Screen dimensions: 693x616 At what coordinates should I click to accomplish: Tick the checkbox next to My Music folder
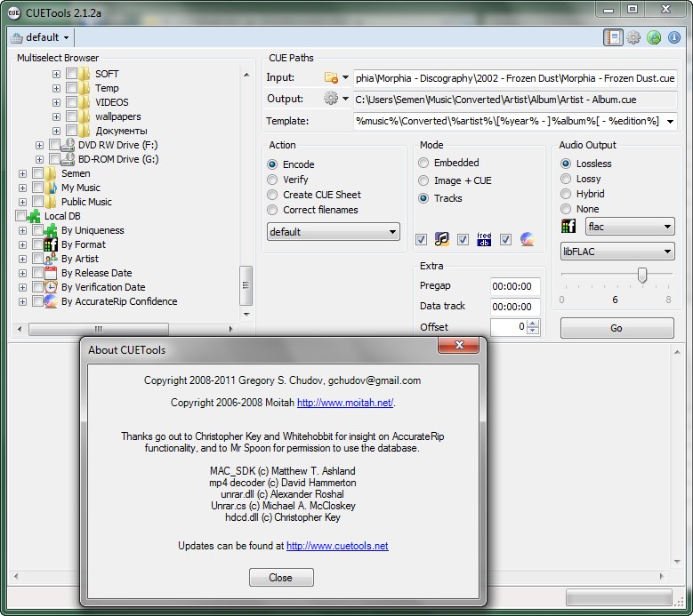[x=37, y=188]
